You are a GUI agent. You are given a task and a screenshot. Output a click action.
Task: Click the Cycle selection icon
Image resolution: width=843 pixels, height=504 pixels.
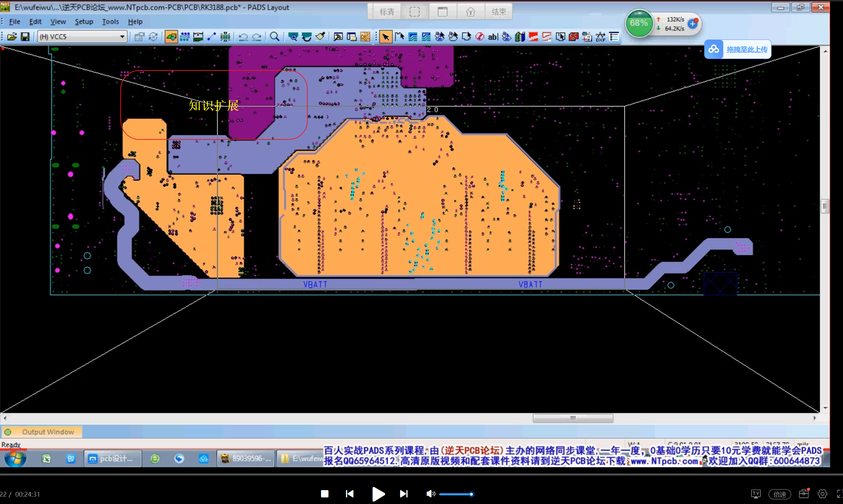153,36
